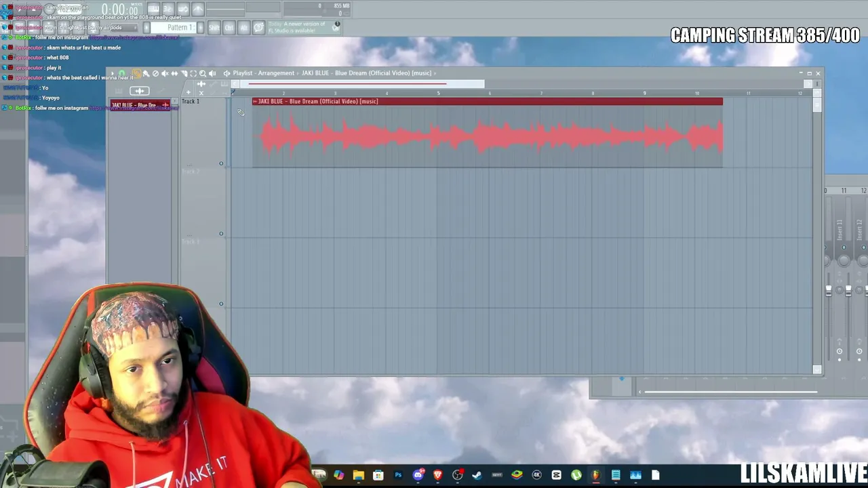Select the Slice tool in Playlist toolbar
Viewport: 868px width, 488px height.
click(184, 73)
